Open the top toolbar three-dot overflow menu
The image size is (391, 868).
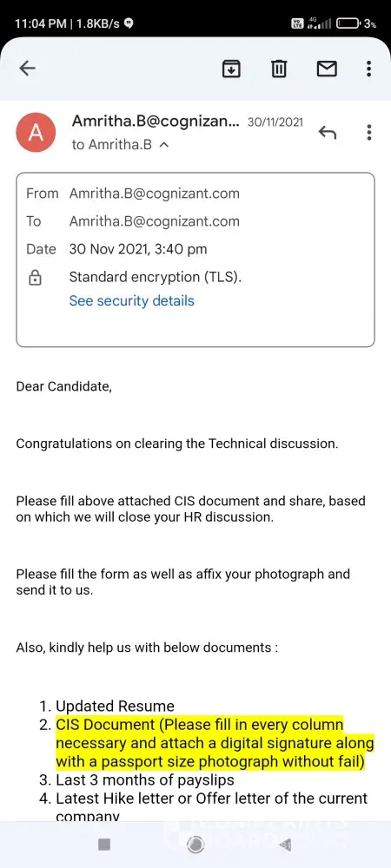(369, 69)
